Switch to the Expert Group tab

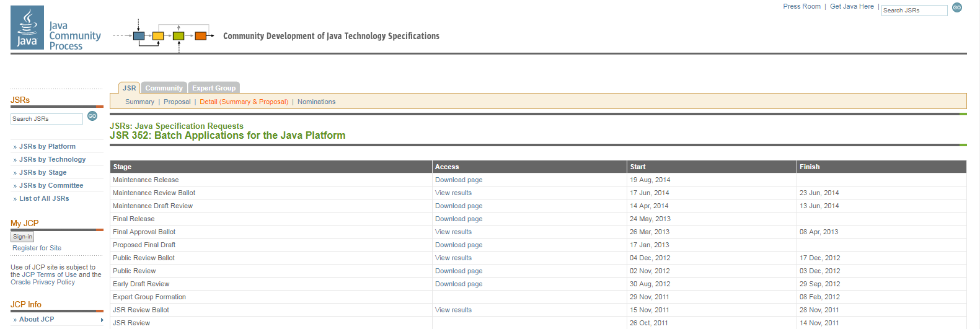(214, 88)
